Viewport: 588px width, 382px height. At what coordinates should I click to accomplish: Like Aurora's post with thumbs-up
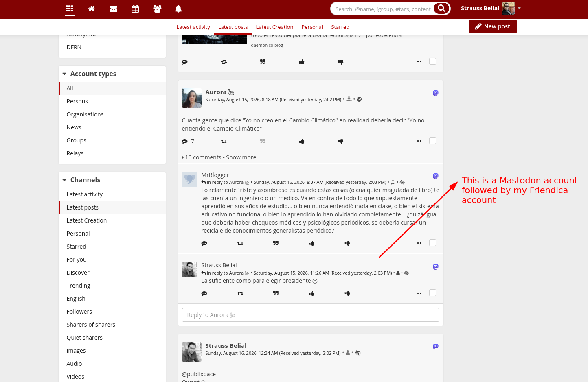[x=302, y=141]
